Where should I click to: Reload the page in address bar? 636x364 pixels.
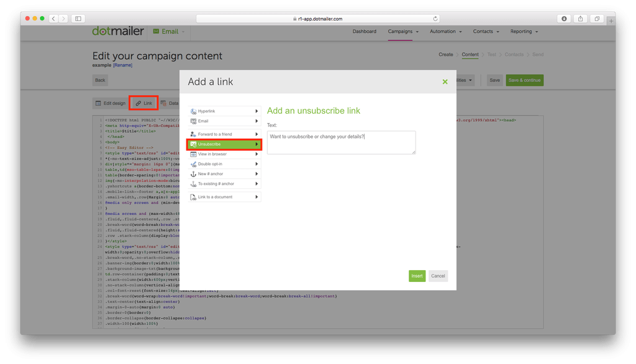point(435,19)
